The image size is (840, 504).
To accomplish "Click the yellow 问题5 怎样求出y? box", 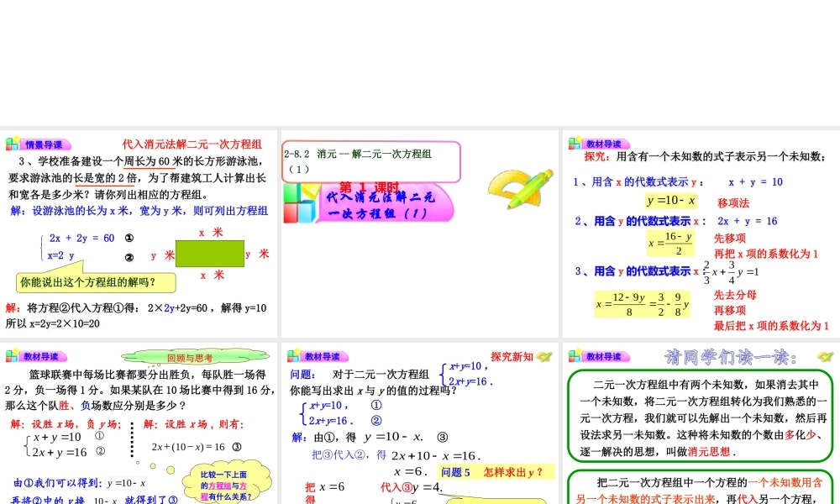I will [x=496, y=472].
